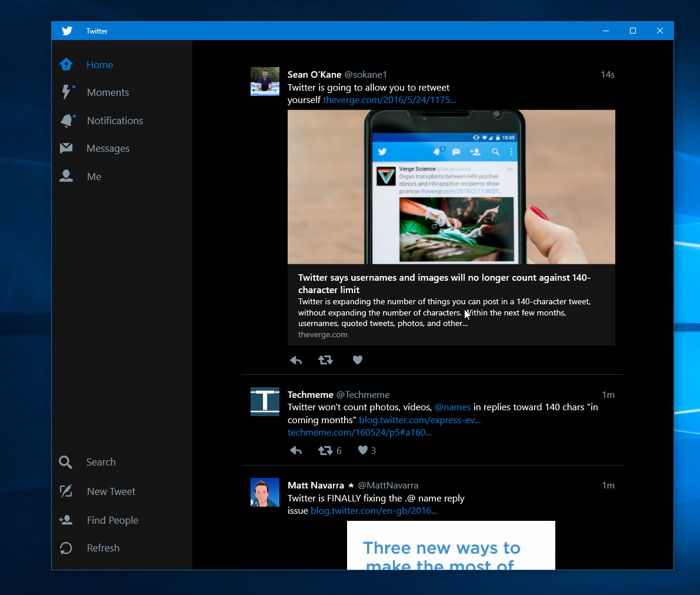
Task: Click the @names mention link
Action: (453, 407)
